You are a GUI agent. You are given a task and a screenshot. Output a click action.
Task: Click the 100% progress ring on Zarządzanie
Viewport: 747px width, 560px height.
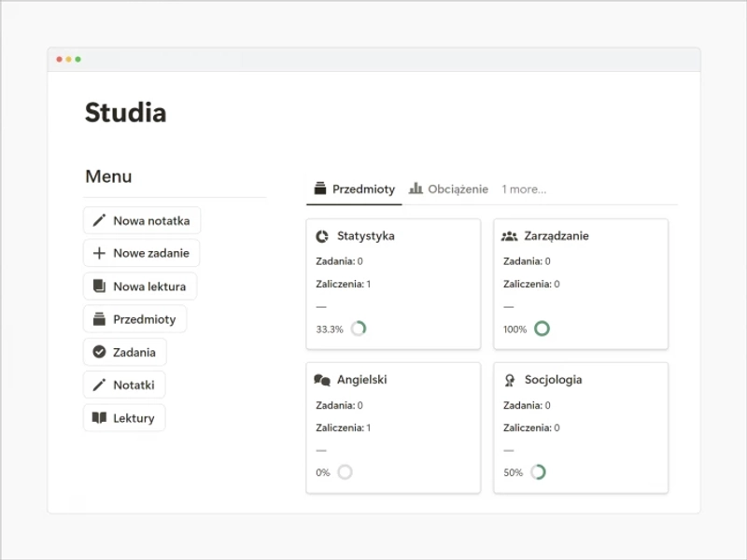point(542,329)
